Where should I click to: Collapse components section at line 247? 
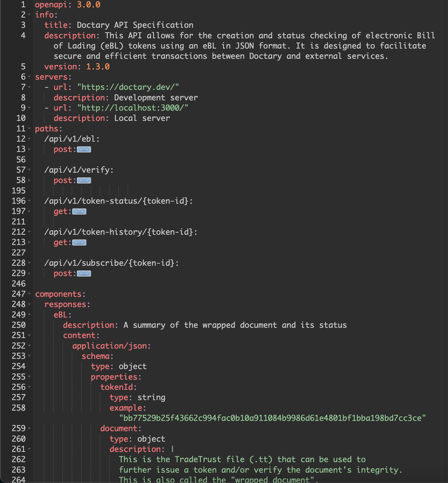tap(29, 294)
